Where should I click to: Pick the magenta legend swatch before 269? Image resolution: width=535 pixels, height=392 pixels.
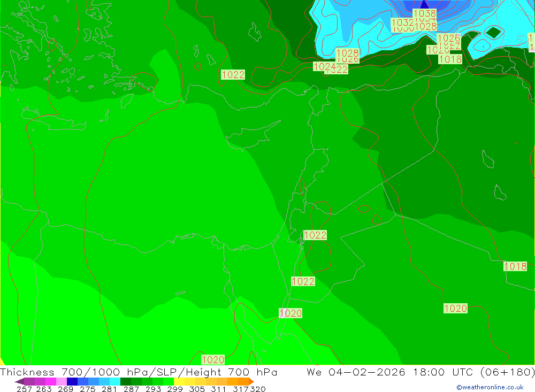(50, 381)
